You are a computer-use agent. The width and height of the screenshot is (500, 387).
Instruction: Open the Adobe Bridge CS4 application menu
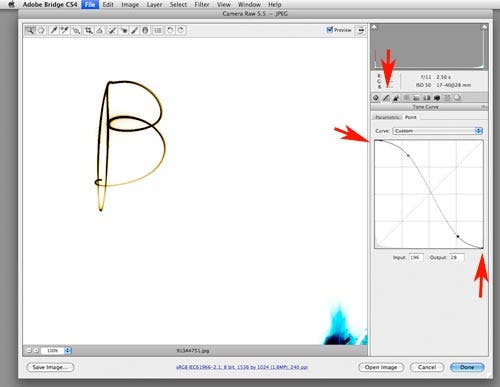click(50, 5)
